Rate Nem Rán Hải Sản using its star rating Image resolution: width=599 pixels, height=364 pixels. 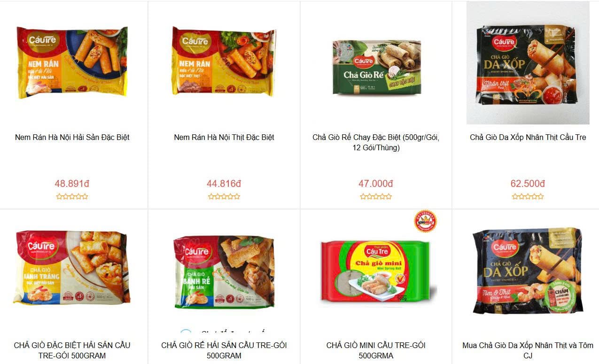72,197
